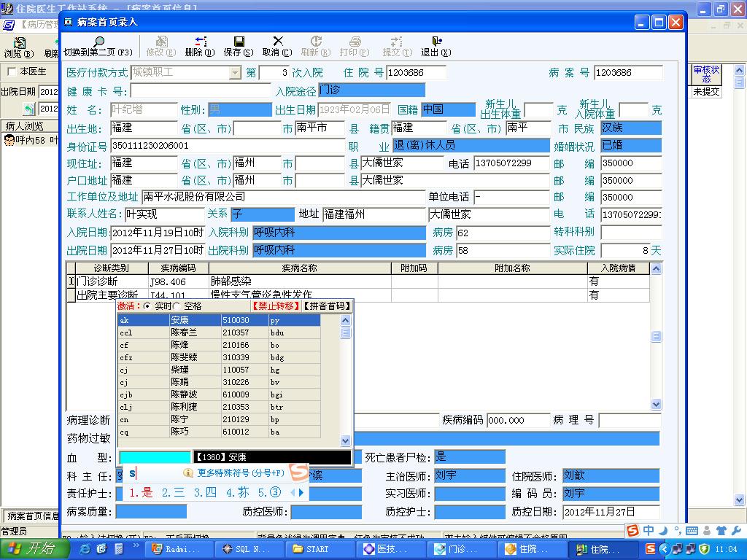747x560 pixels.
Task: Click the 更多特殊符号 link in the IME
Action: [241, 472]
